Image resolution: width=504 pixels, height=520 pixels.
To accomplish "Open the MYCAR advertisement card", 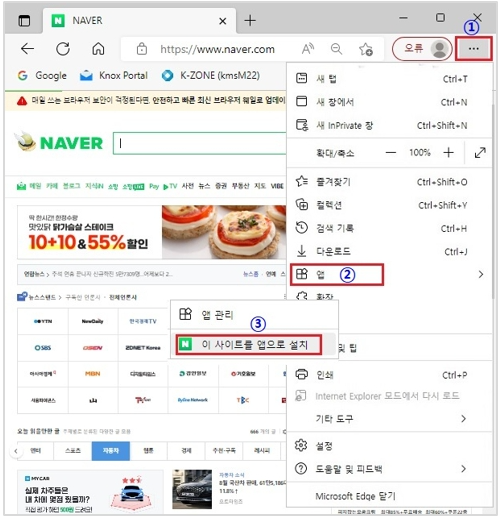I will tap(90, 493).
